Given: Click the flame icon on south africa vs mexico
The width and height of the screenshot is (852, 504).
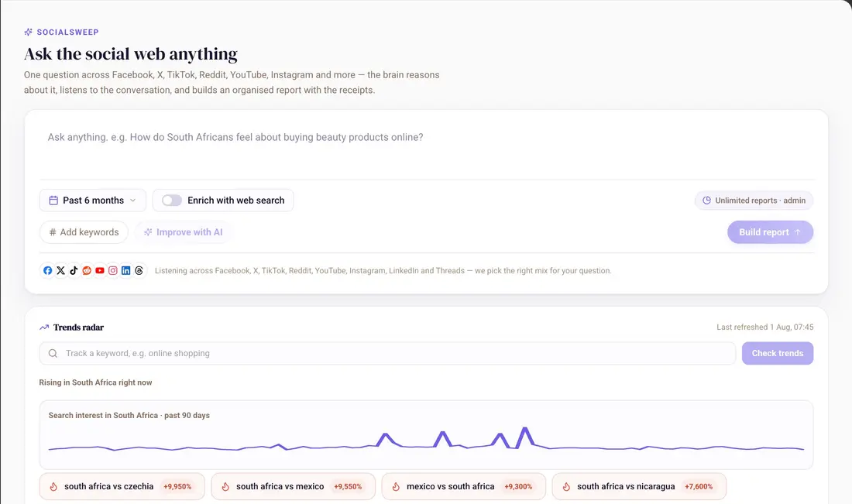Looking at the screenshot, I should [x=225, y=487].
